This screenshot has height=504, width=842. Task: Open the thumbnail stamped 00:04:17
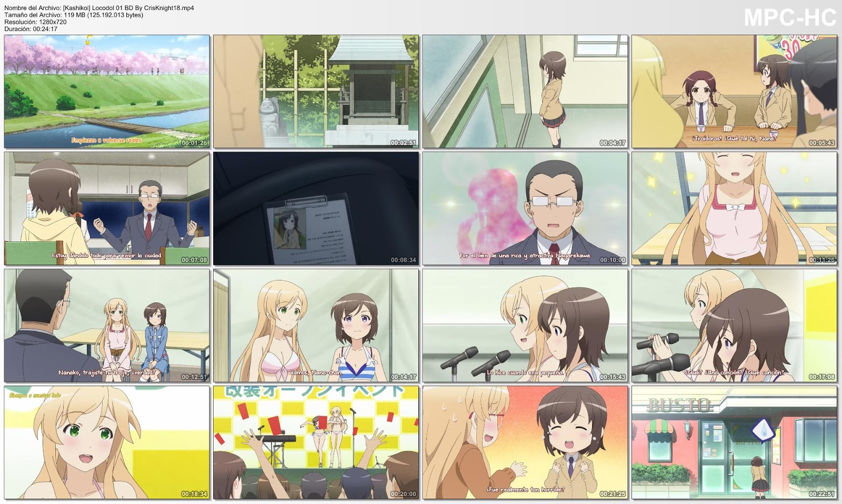[525, 92]
